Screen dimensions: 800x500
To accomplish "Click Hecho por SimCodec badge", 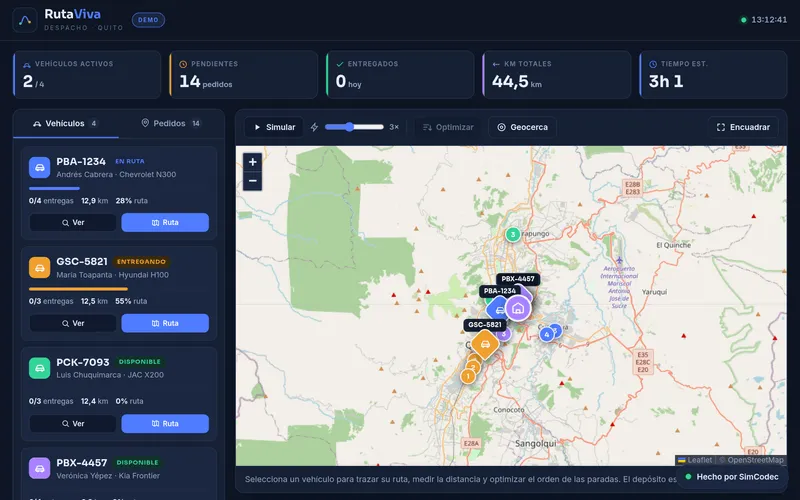I will point(732,477).
